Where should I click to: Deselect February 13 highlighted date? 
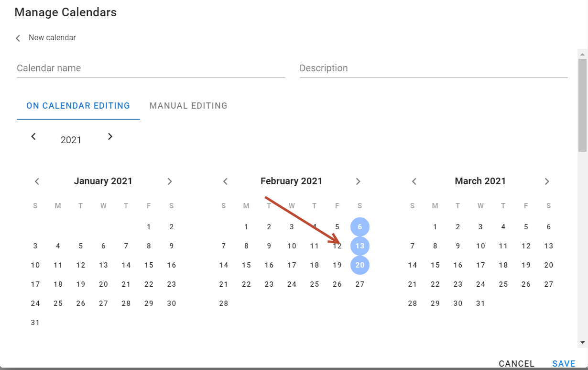[x=360, y=246]
